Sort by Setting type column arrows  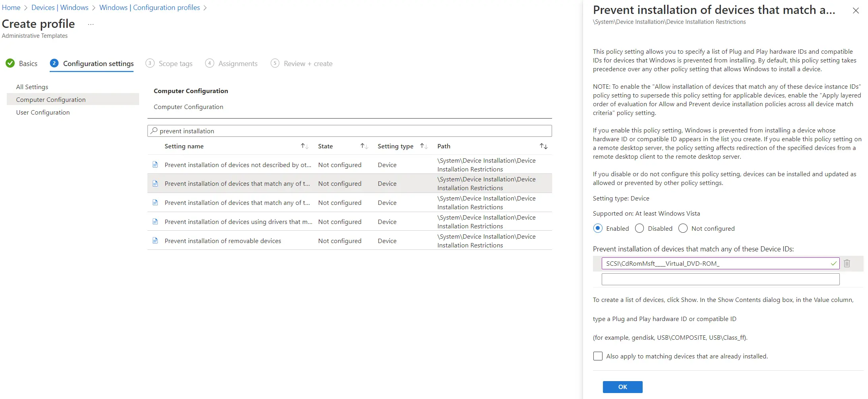tap(424, 146)
